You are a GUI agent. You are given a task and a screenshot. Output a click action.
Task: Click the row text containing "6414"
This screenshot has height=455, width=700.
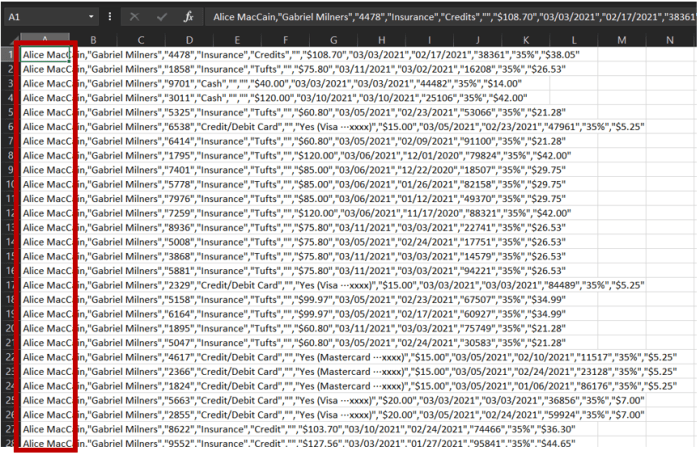coord(294,141)
